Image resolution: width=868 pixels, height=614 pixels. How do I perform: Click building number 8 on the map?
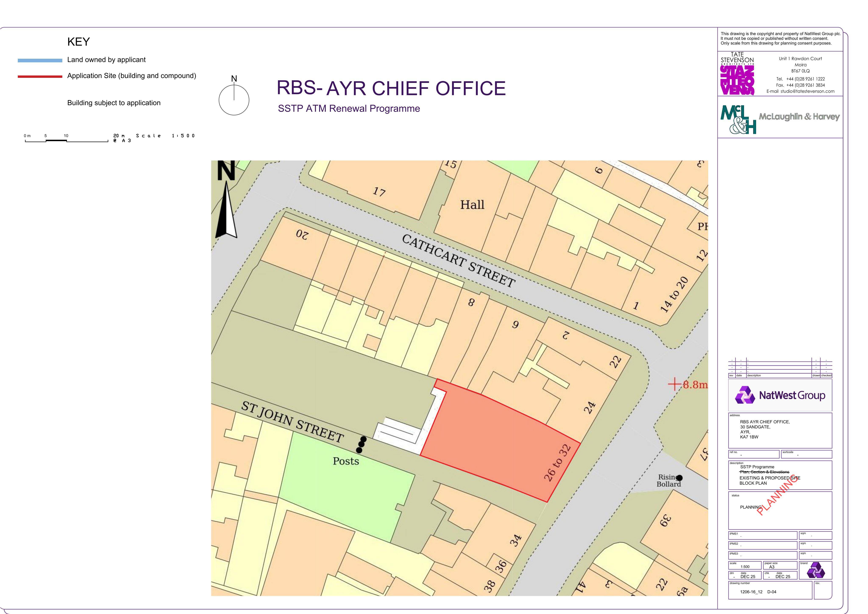471,303
